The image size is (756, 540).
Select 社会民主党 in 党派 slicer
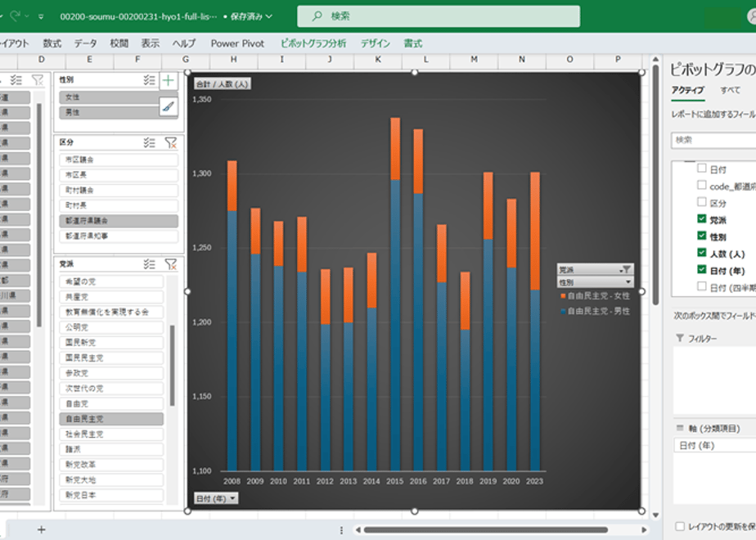tap(111, 434)
